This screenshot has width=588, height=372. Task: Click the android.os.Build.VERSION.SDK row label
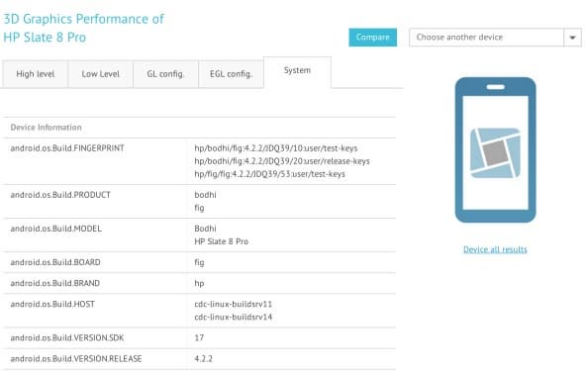67,338
